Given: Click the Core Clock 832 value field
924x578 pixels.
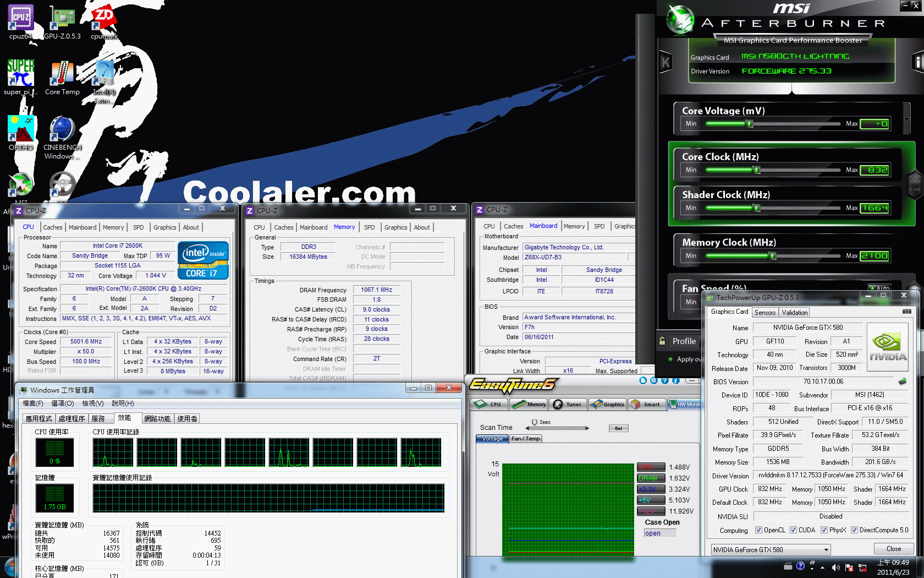Looking at the screenshot, I should point(875,170).
